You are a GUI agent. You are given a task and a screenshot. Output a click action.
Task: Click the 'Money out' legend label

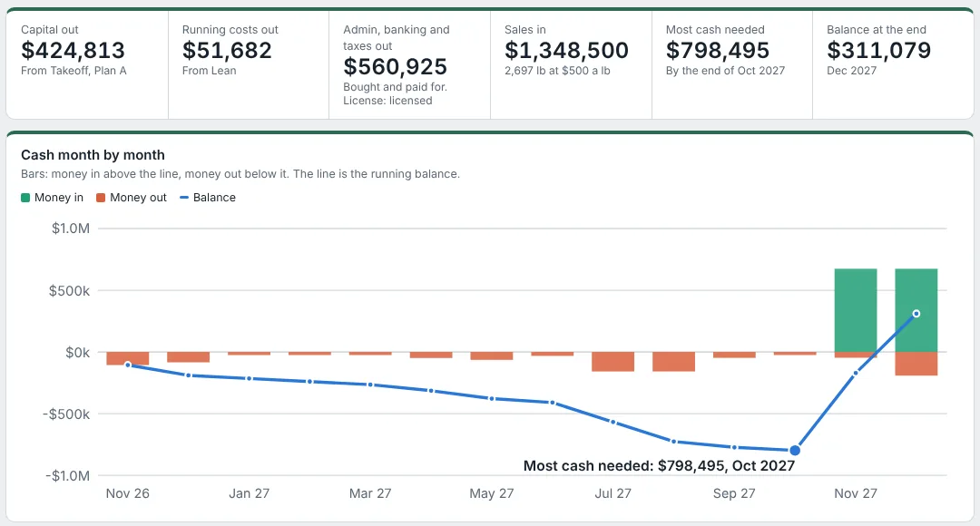[138, 198]
